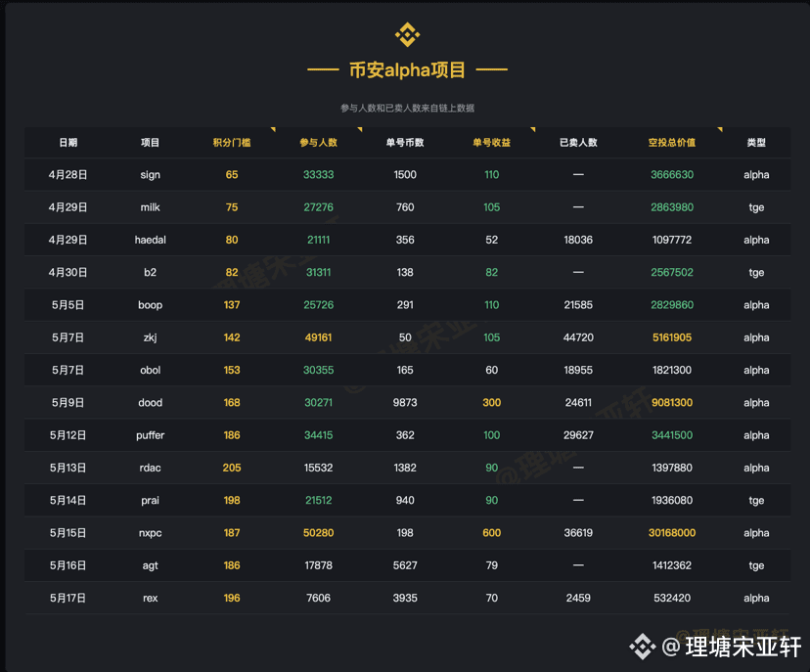Viewport: 810px width, 672px height.
Task: Click points threshold 137
Action: pyautogui.click(x=232, y=305)
